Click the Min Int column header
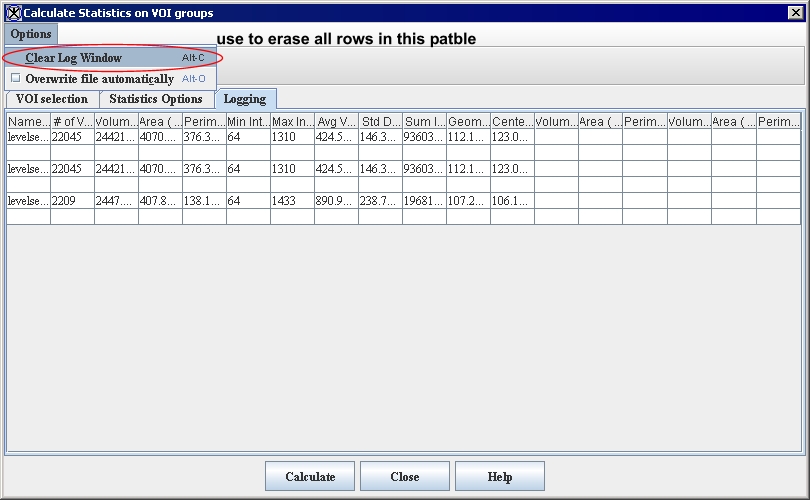 248,121
